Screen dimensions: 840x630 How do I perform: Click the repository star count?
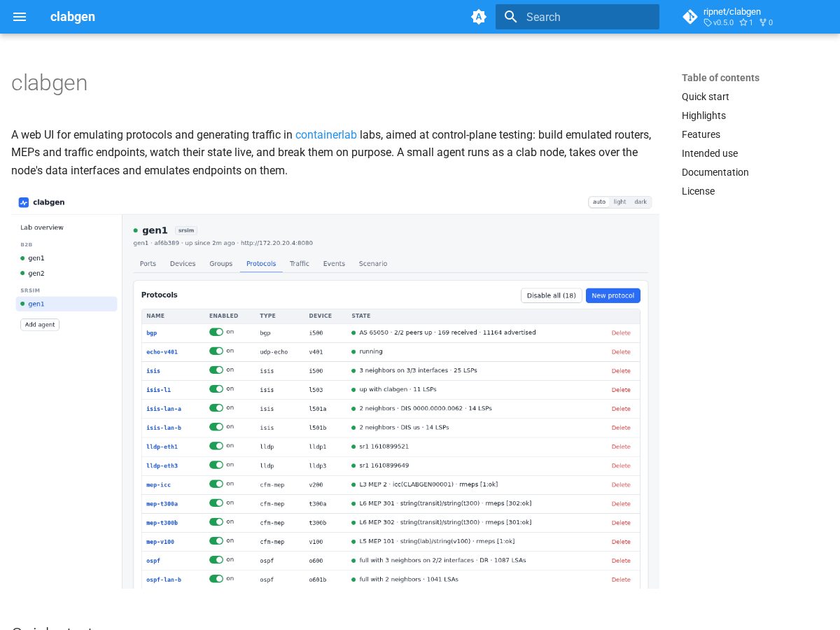(x=746, y=22)
